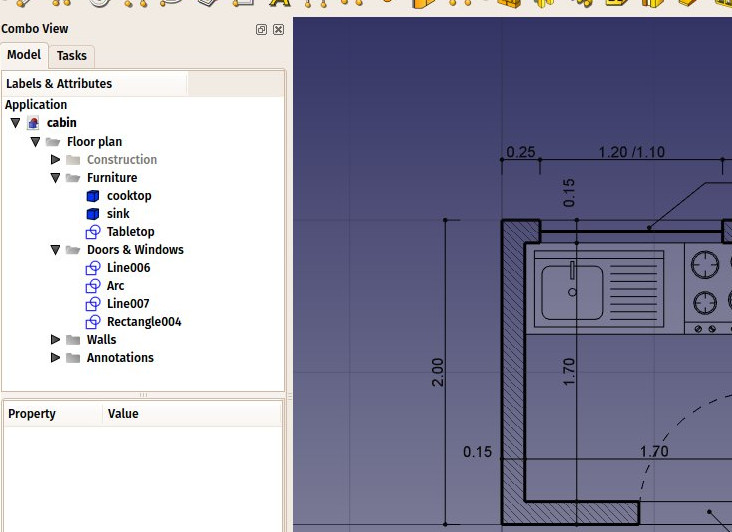Click the Walls group folder icon
This screenshot has height=532, width=732.
pyautogui.click(x=73, y=340)
